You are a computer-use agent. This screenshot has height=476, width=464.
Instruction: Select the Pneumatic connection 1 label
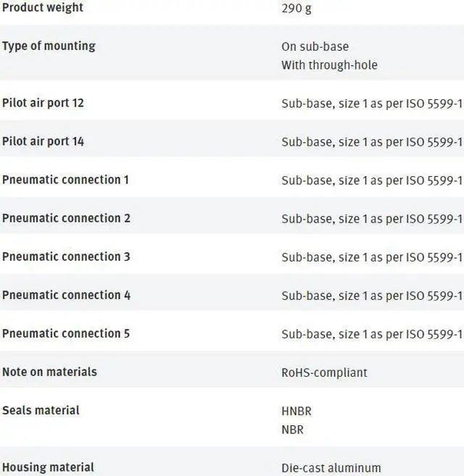click(x=65, y=180)
